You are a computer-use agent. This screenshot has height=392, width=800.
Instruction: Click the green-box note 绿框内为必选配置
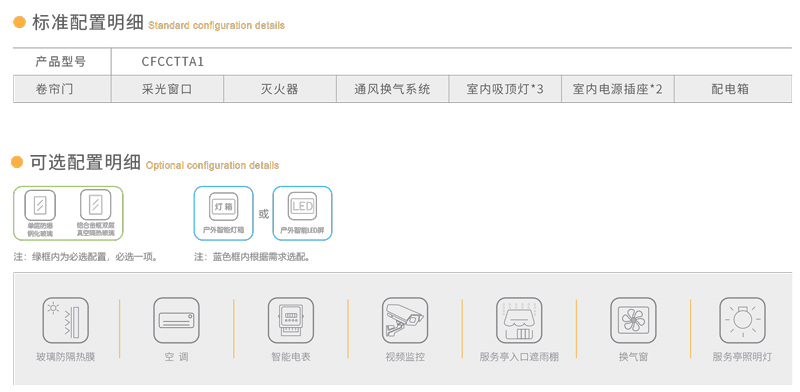click(86, 257)
